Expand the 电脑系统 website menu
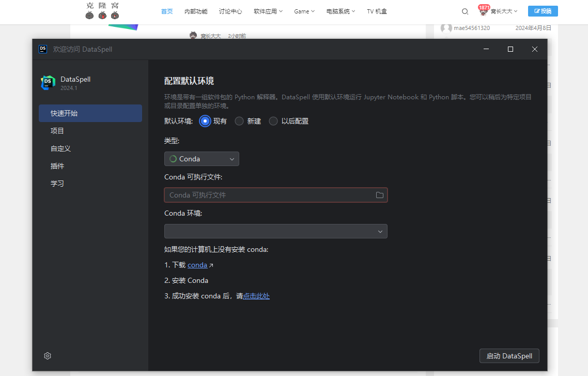 [341, 11]
